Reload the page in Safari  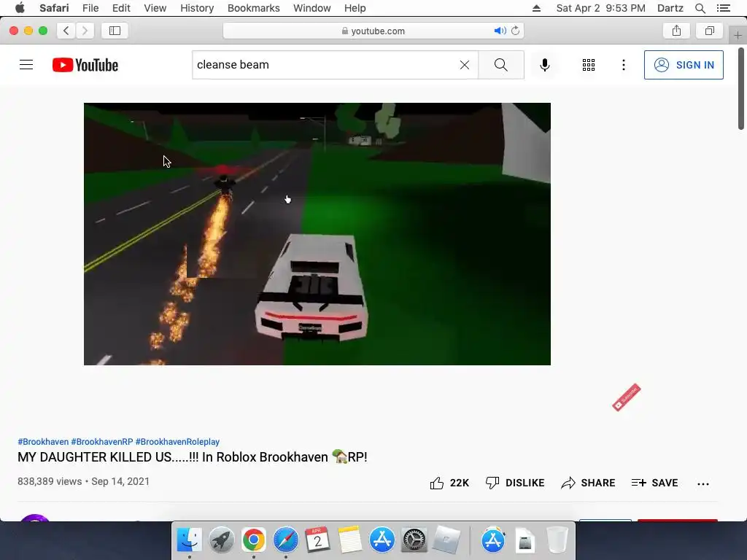tap(515, 31)
